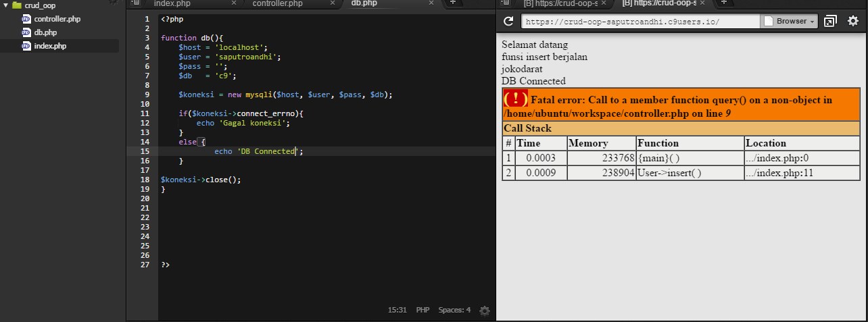Close the second browser preview tab
This screenshot has height=322, width=868.
[x=704, y=3]
